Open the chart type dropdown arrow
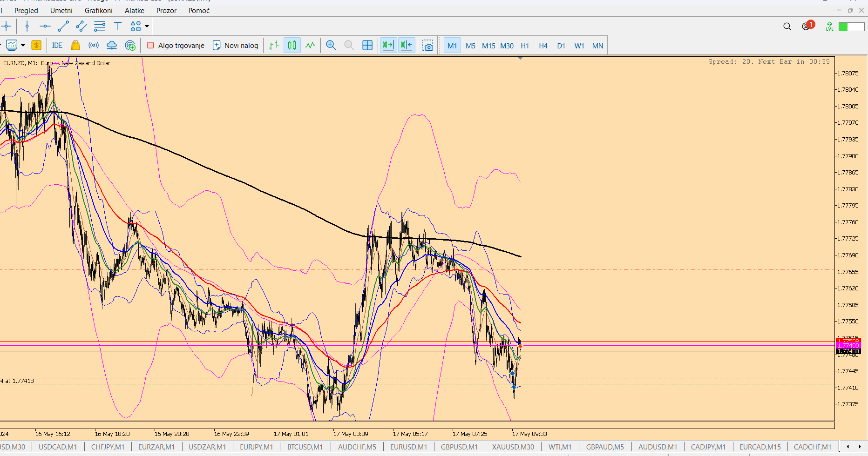Screen dimensions: 868x456 23,46
